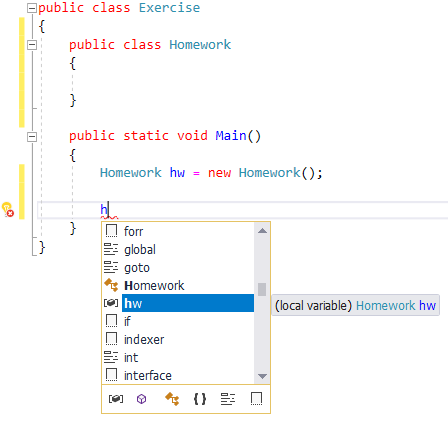Image resolution: width=448 pixels, height=426 pixels.
Task: Click the snippet icon beside indexer
Action: pos(111,339)
